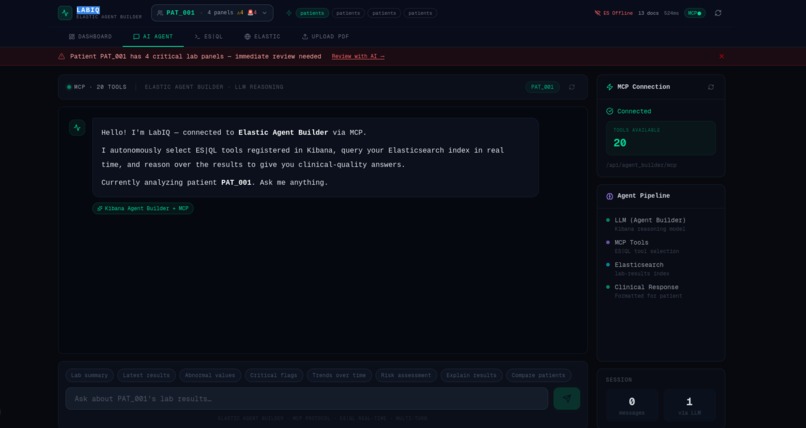Open the Elastic tab
This screenshot has width=806, height=428.
pyautogui.click(x=262, y=36)
